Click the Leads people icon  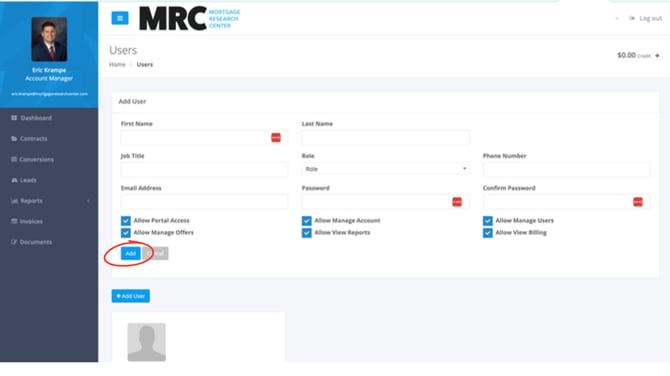point(14,180)
